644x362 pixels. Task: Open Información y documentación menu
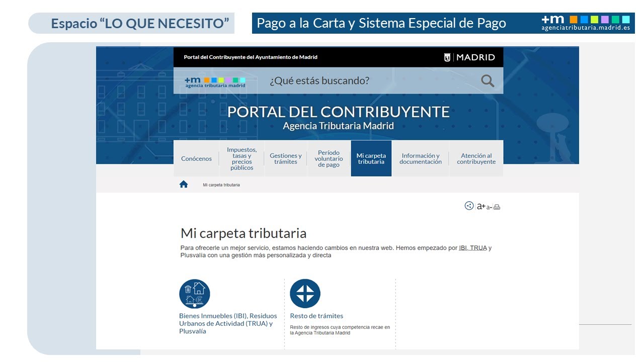pos(421,159)
